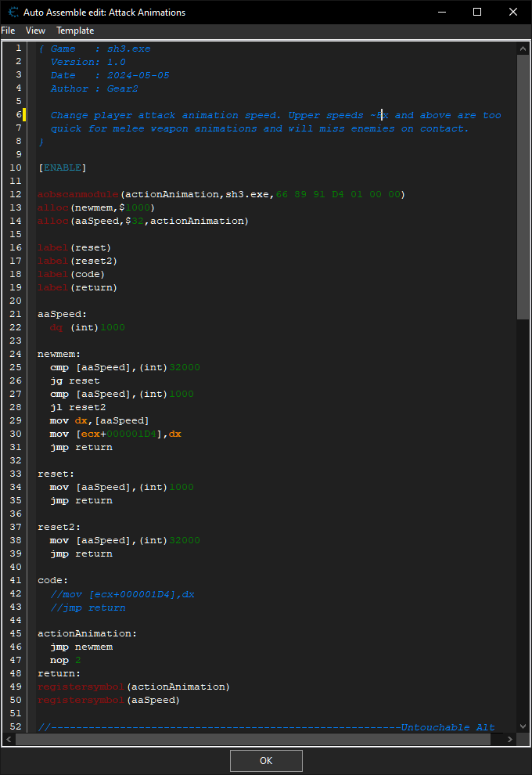The width and height of the screenshot is (532, 775).
Task: Close the Auto Assemble window
Action: tap(513, 13)
